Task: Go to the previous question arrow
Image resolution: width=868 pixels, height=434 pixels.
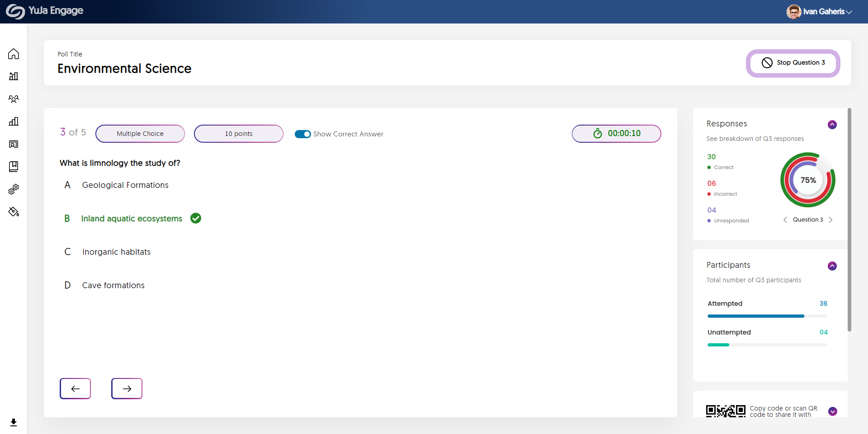Action: click(75, 388)
